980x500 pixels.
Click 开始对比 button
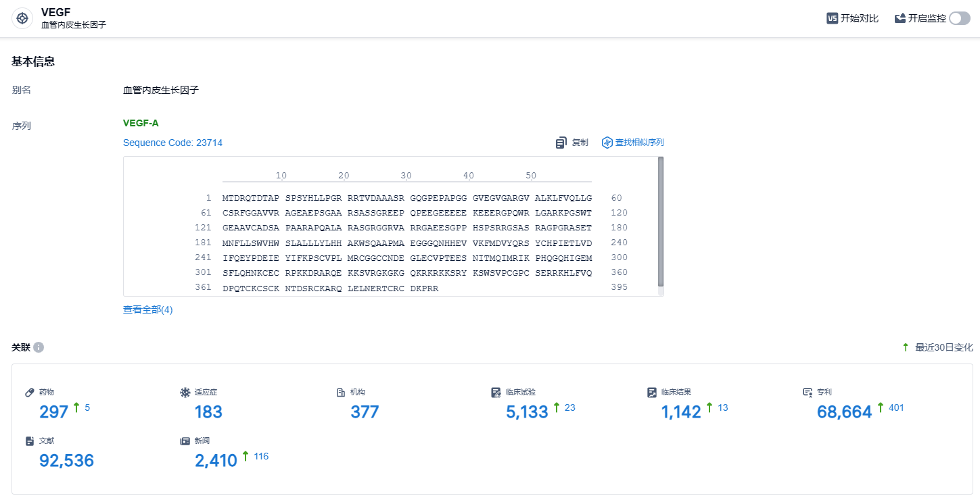click(x=859, y=18)
